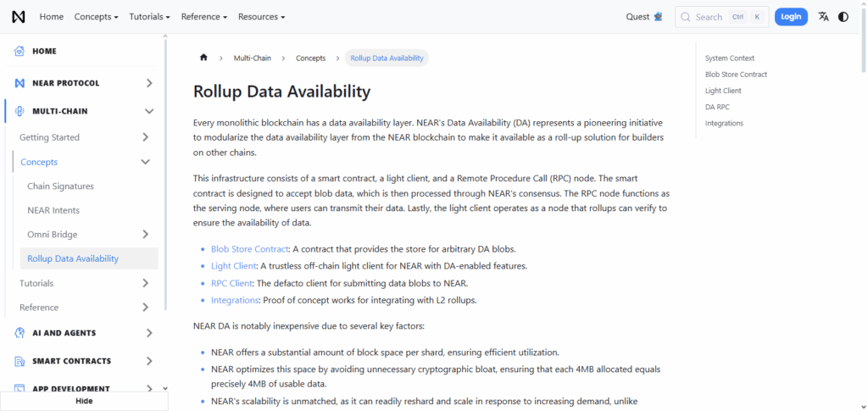The image size is (868, 411).
Task: Open the language translation icon
Action: 823,17
